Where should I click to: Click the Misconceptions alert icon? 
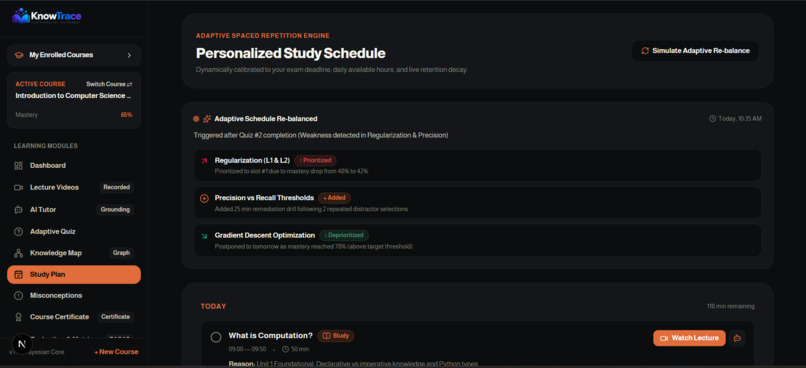(x=19, y=296)
